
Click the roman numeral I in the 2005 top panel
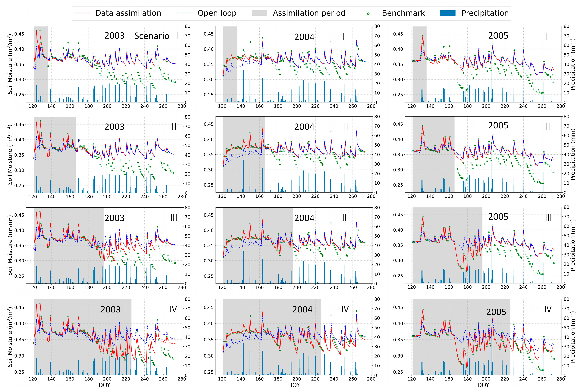[x=546, y=37]
